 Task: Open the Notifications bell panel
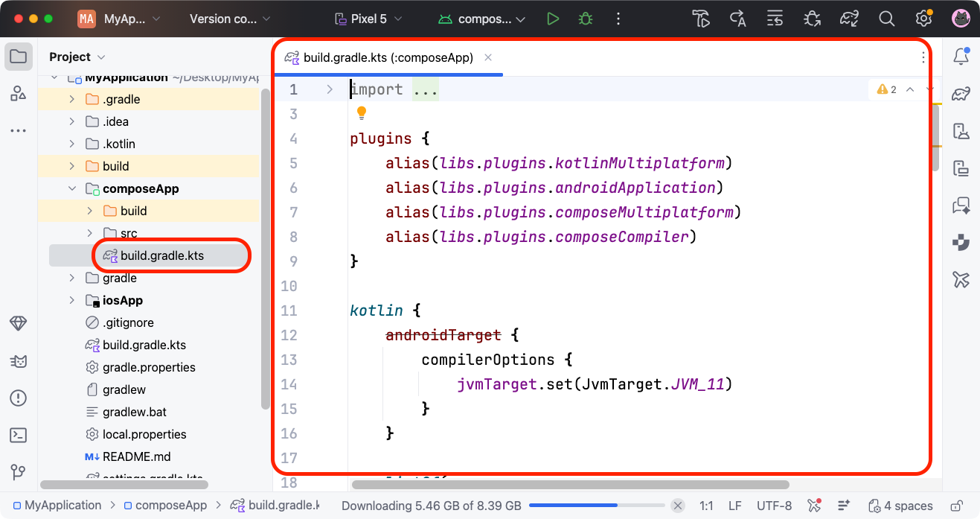pos(961,57)
